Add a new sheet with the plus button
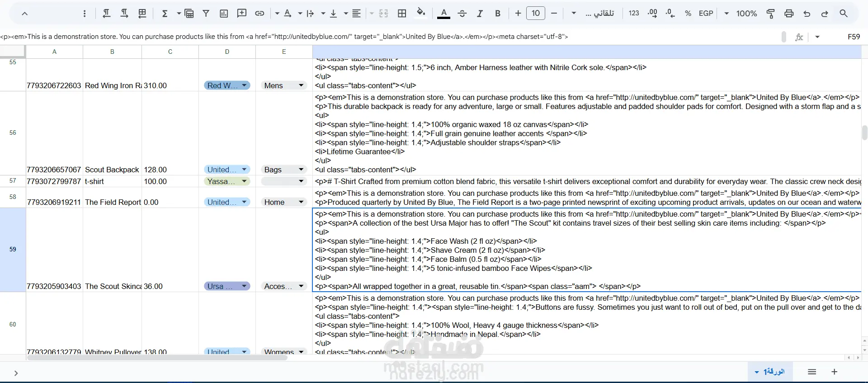The image size is (868, 383). (835, 372)
